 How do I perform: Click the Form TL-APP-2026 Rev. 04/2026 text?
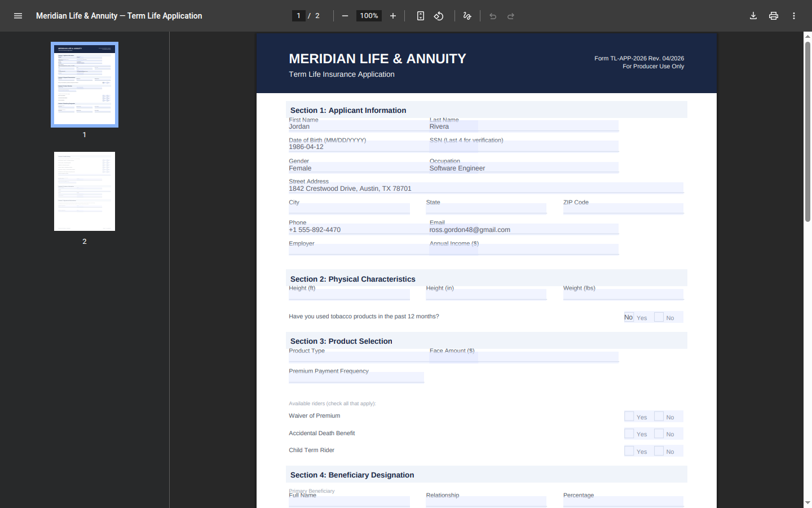(639, 58)
